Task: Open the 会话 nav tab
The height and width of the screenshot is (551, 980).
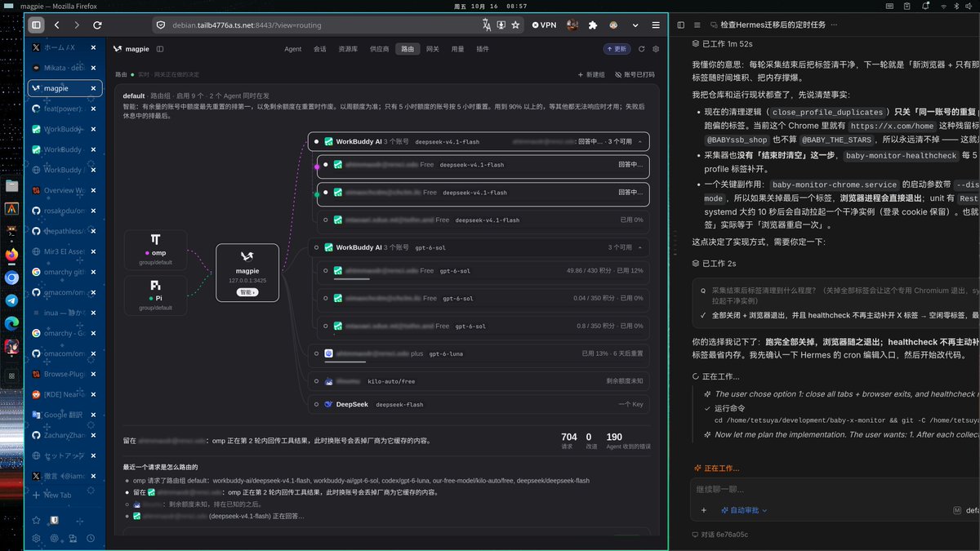Action: [x=320, y=49]
